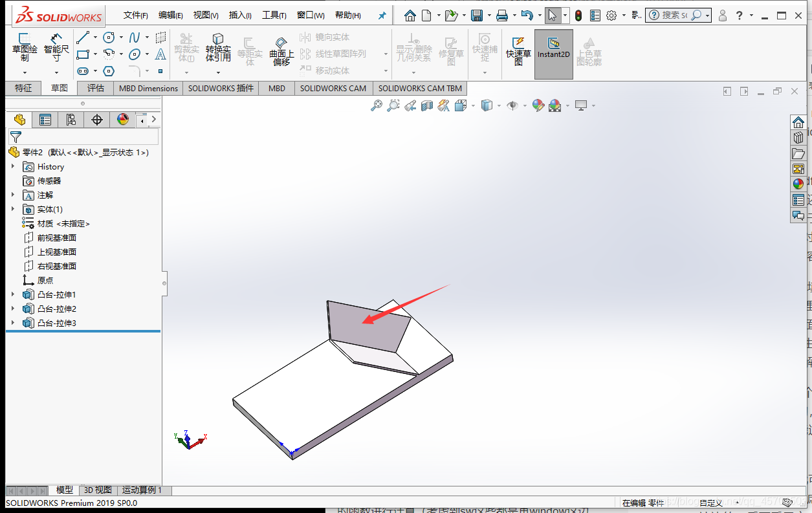The image size is (812, 513).
Task: Open the DisplayManager tab icon
Action: [x=123, y=120]
